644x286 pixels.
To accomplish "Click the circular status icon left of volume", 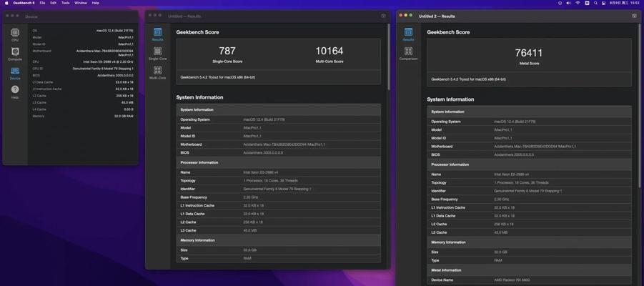I will 560,3.
